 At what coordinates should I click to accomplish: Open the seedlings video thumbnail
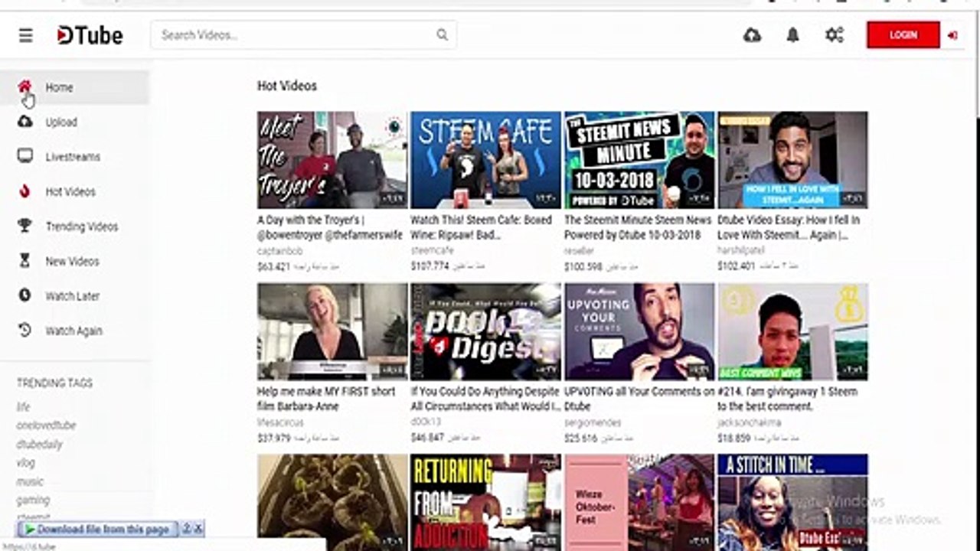tap(332, 502)
